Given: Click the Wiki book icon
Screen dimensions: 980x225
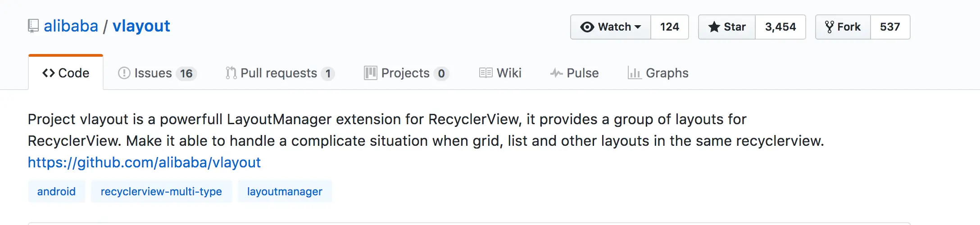Looking at the screenshot, I should pos(485,73).
